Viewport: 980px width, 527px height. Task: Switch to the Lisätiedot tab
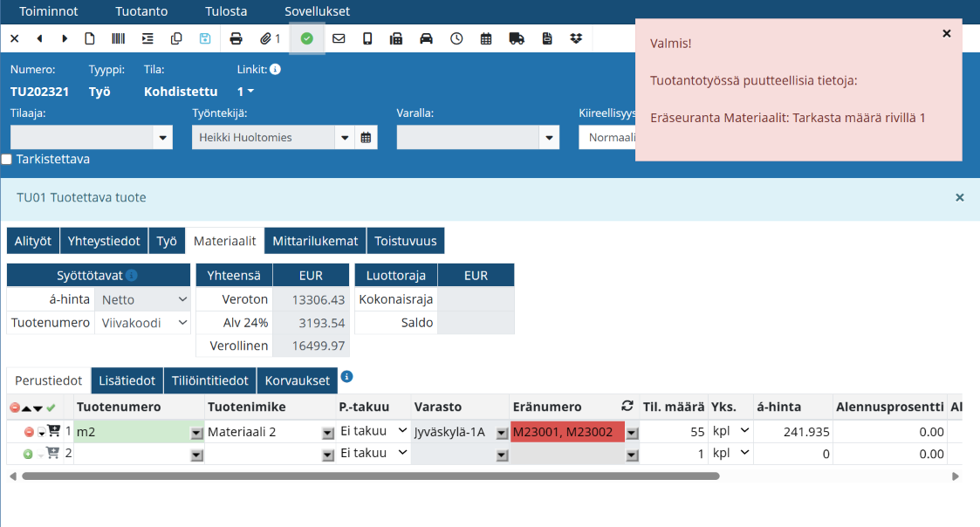coord(127,380)
